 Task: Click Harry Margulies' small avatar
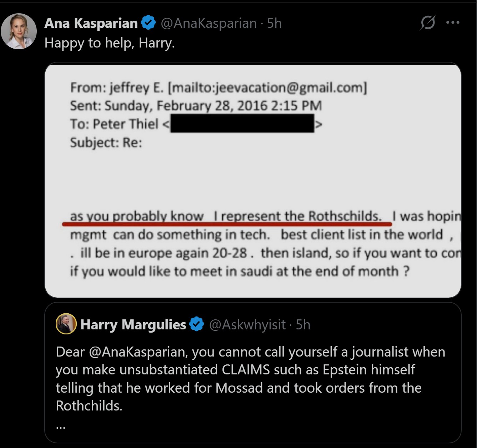click(x=66, y=324)
